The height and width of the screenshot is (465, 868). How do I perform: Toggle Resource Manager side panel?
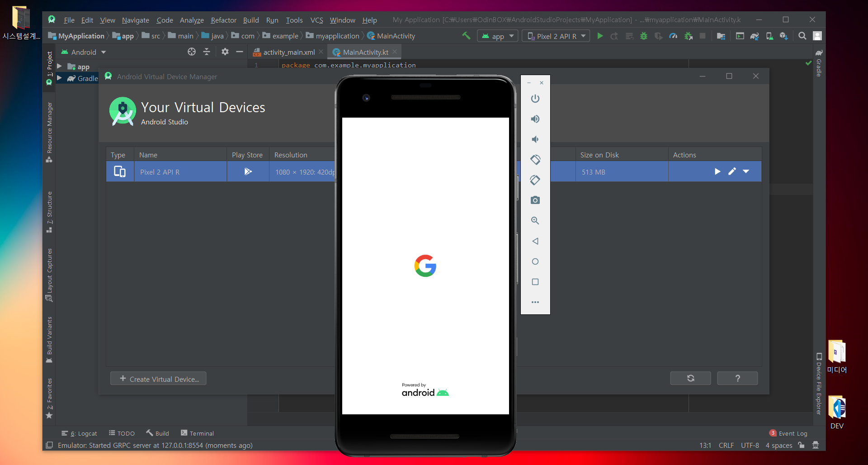coord(49,132)
